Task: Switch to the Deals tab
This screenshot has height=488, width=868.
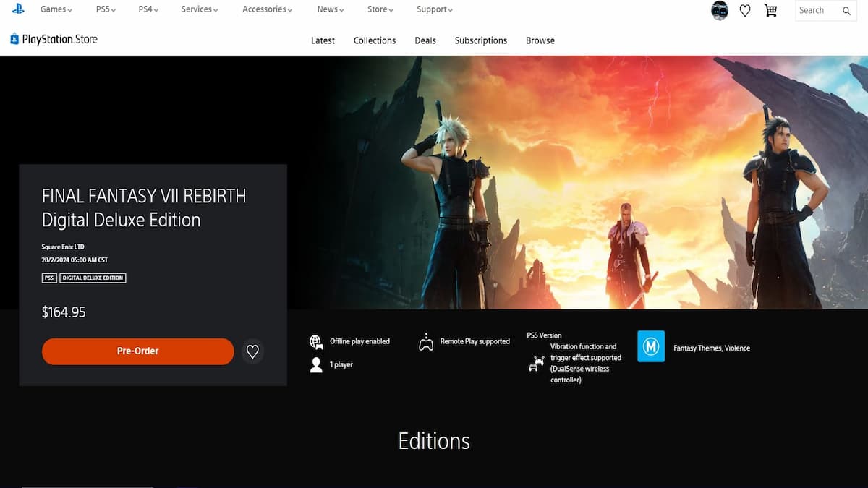Action: tap(425, 40)
